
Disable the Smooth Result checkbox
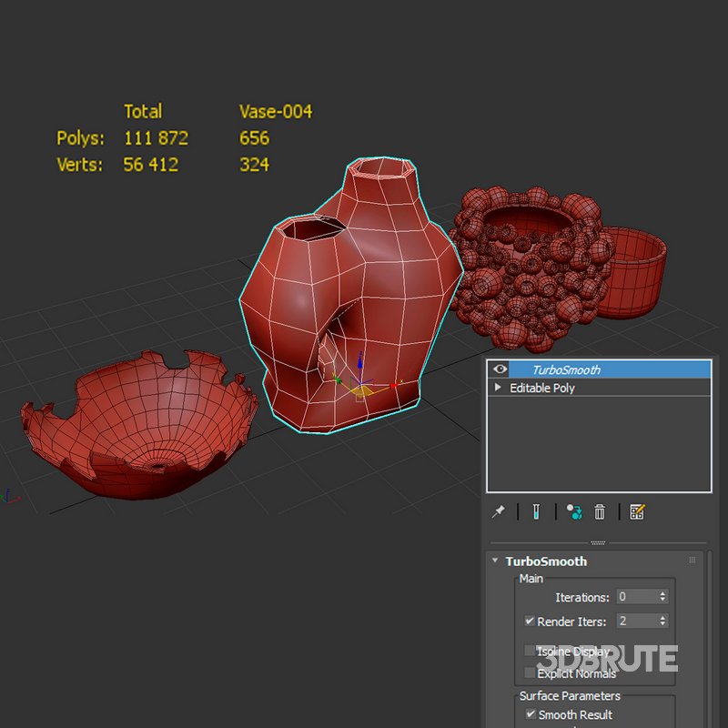(531, 715)
